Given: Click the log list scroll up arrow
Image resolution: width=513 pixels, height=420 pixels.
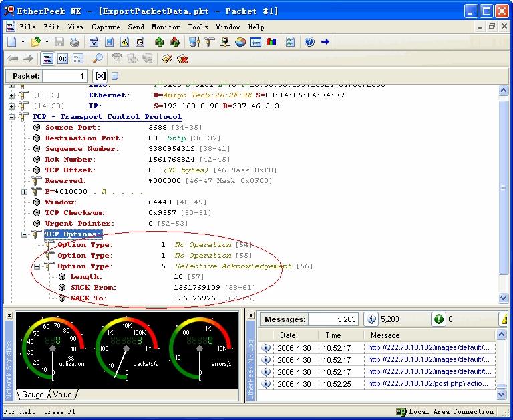Looking at the screenshot, I should (501, 335).
